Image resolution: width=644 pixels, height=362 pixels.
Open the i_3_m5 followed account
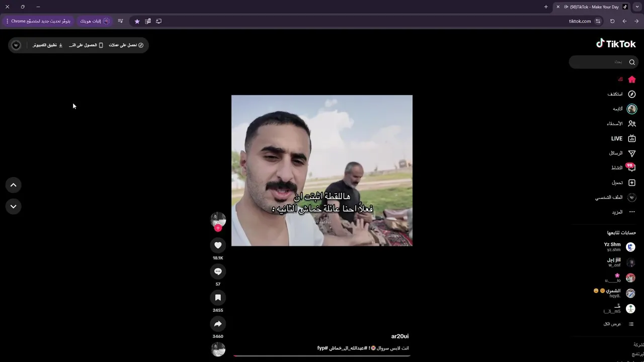pos(619,309)
